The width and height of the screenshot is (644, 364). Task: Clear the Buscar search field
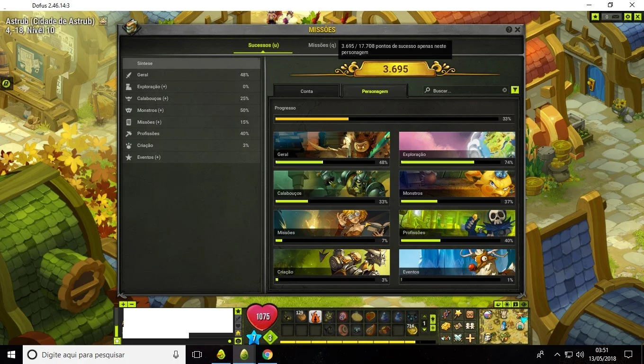tap(505, 90)
